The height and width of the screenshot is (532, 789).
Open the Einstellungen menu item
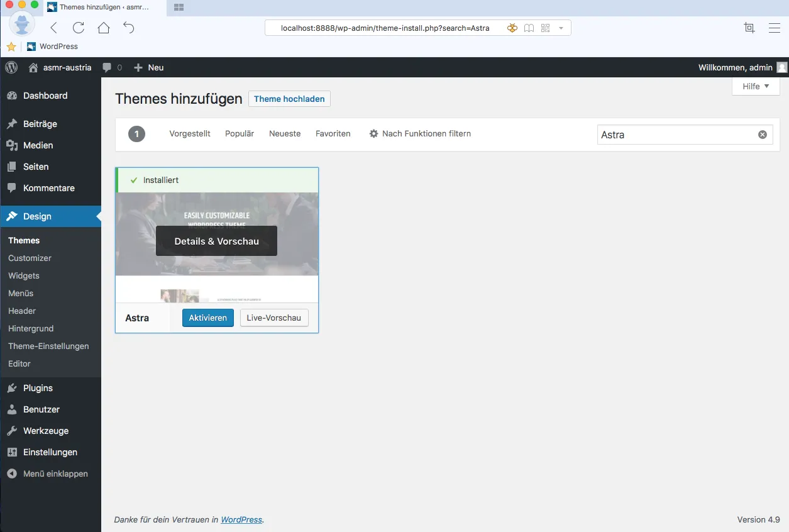[50, 452]
